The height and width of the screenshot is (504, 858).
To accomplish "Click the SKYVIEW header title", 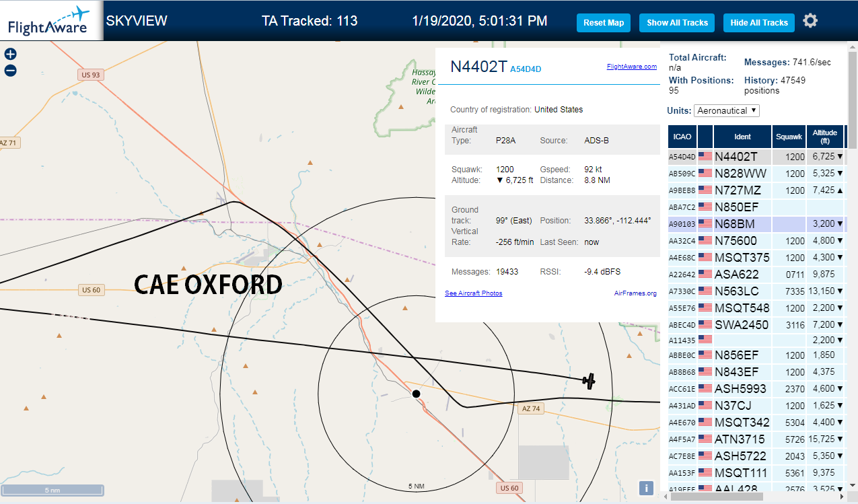I will (x=137, y=21).
